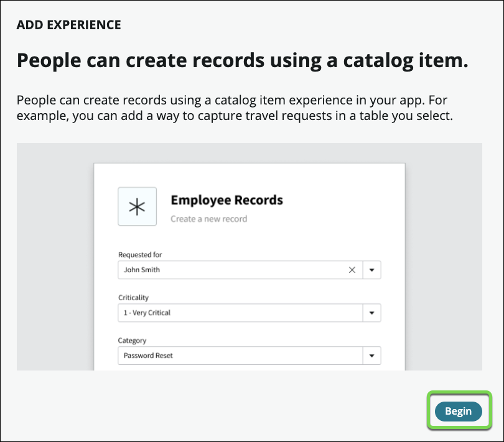This screenshot has height=442, width=504.
Task: Click the asterisk icon beside Employee Records
Action: point(137,207)
